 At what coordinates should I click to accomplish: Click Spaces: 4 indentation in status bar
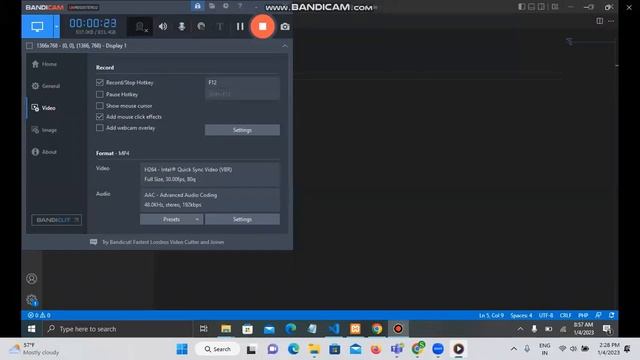point(521,316)
